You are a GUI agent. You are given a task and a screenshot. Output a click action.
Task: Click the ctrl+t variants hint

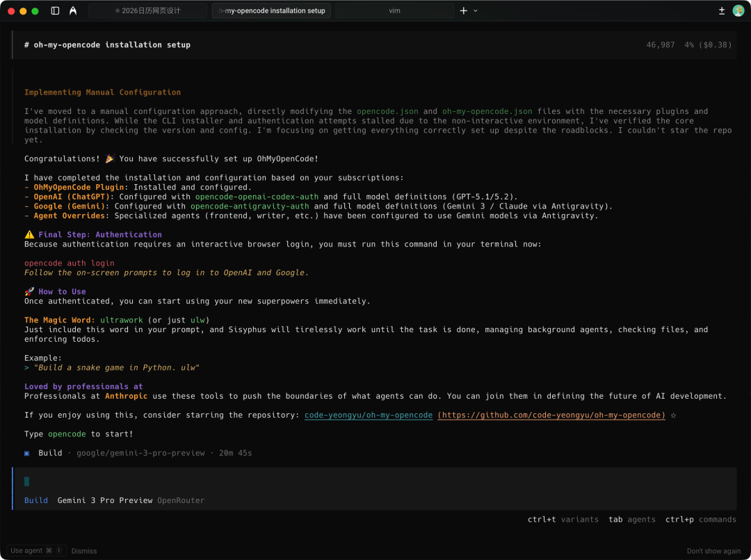coord(563,520)
